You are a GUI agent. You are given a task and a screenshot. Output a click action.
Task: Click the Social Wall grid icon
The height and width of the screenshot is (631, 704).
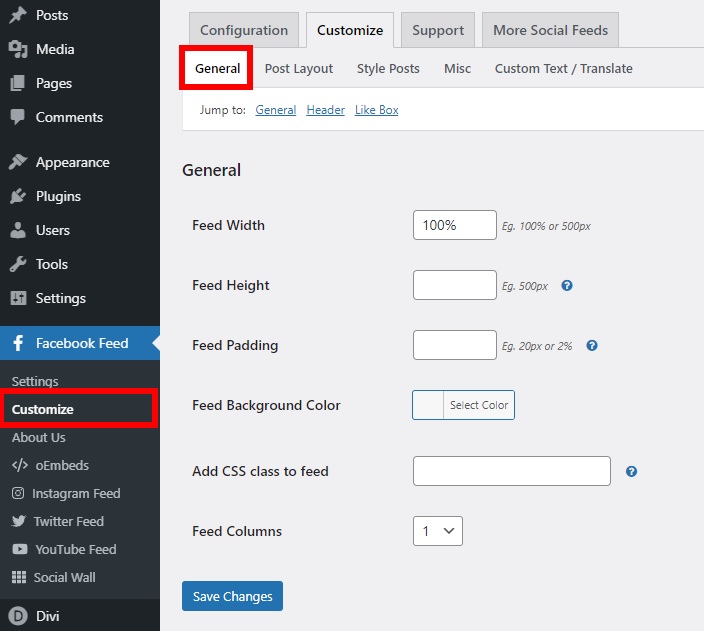coord(19,577)
